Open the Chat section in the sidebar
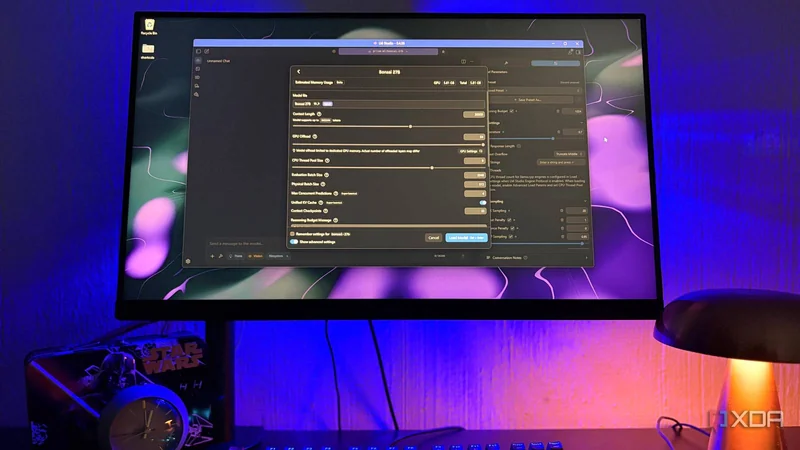800x450 pixels. [198, 61]
